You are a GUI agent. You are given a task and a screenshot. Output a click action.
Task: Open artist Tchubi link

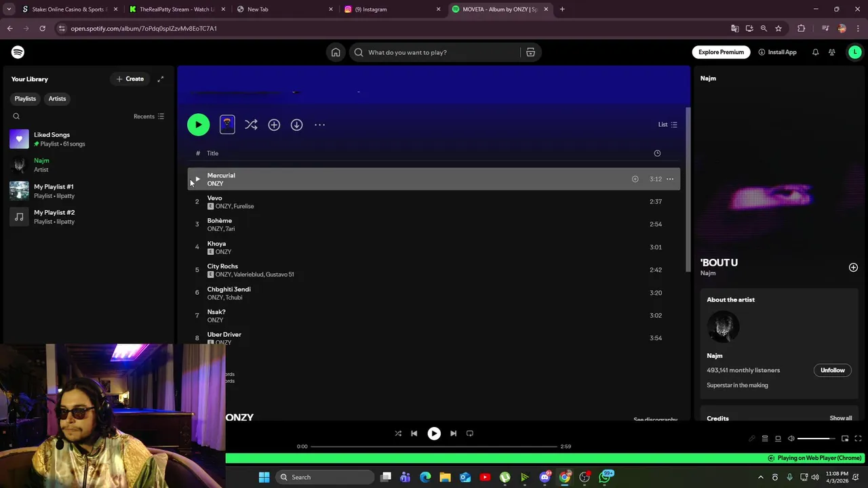coord(234,298)
